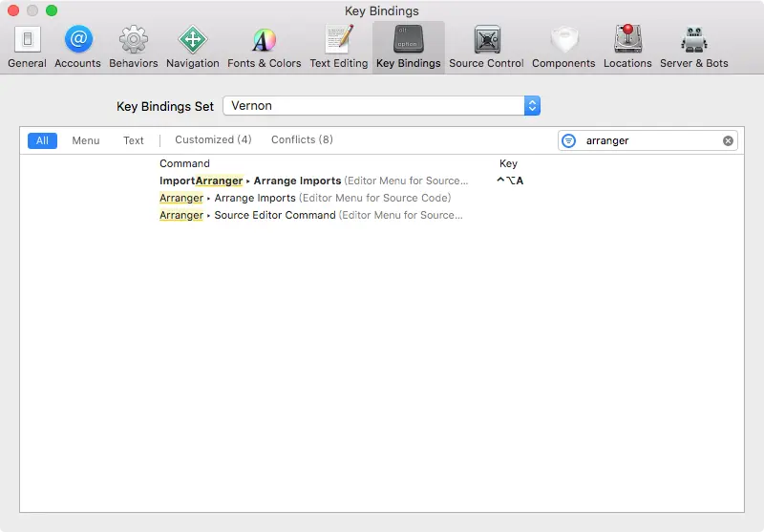Switch to the Menu filter tab
The height and width of the screenshot is (532, 764).
point(86,140)
